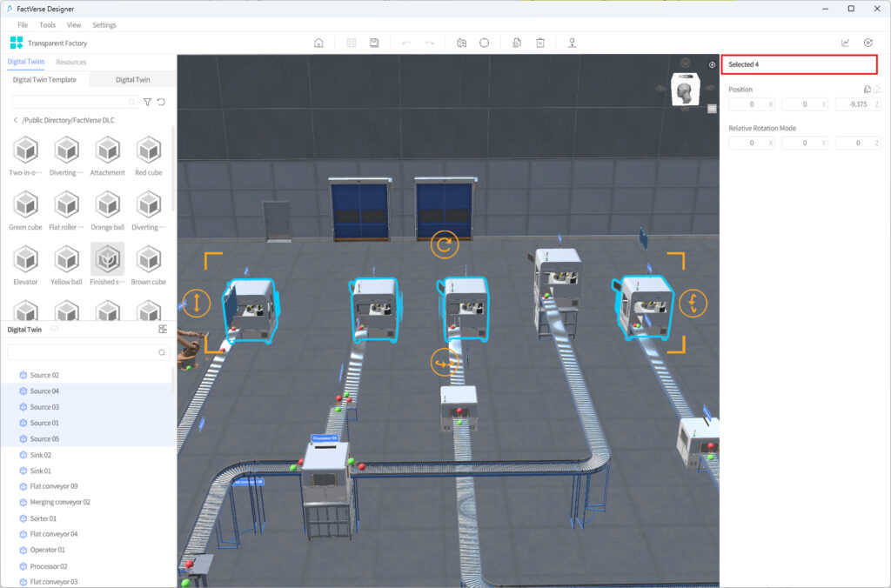
Task: Select the Green cube template
Action: [25, 210]
